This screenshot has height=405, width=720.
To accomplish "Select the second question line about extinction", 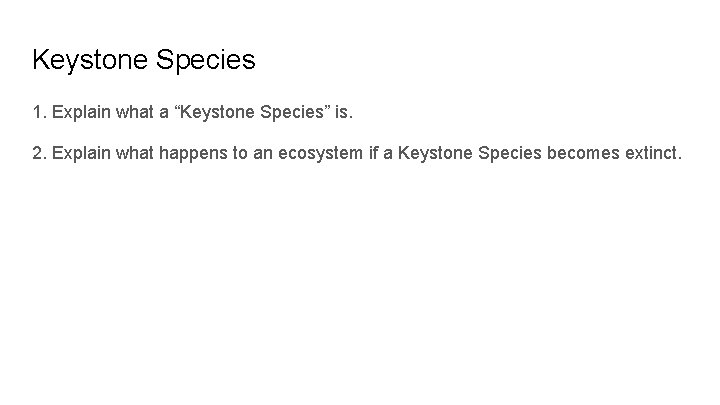I will pos(358,155).
